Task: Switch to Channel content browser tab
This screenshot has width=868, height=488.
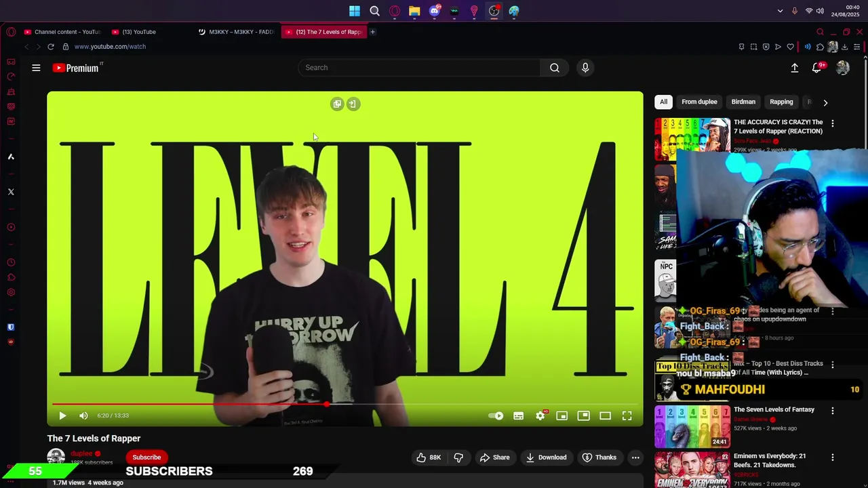Action: pos(62,32)
